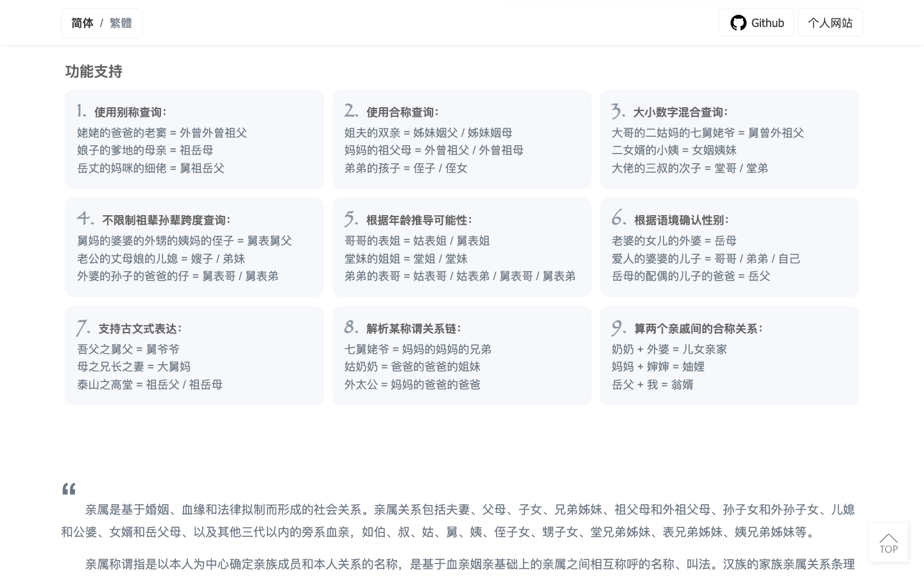Click the TOP back-to-top icon

[889, 543]
